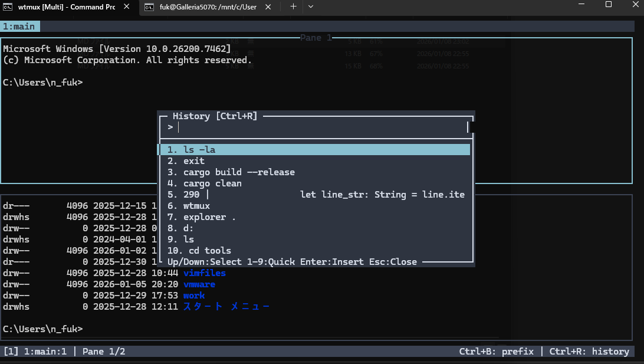Click the vimfiles directory name
Screen dimensions: 644x364
coord(205,273)
